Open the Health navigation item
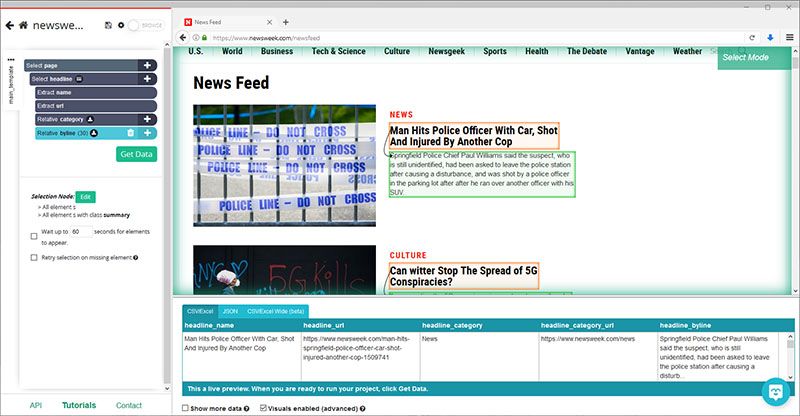Screen dimensions: 800x416 537,51
